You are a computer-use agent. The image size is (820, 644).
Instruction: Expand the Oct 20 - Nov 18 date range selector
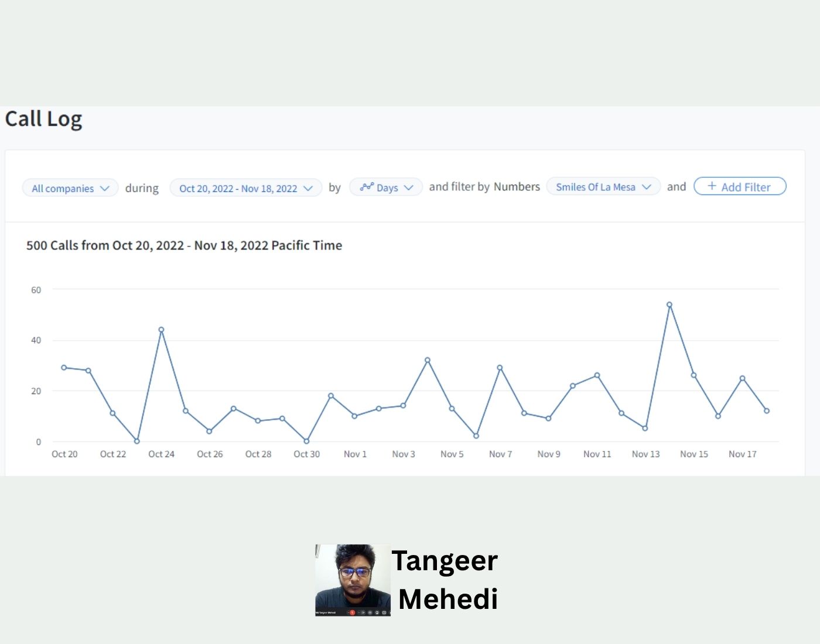[x=245, y=188]
